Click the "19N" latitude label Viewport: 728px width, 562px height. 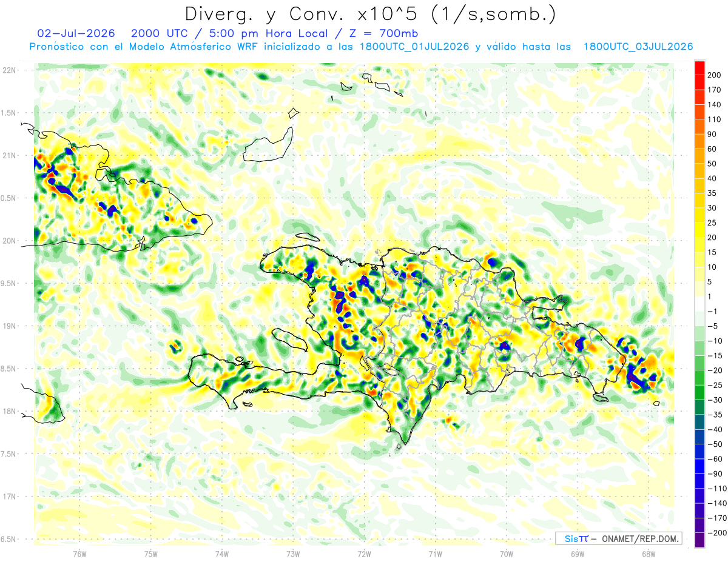10,326
